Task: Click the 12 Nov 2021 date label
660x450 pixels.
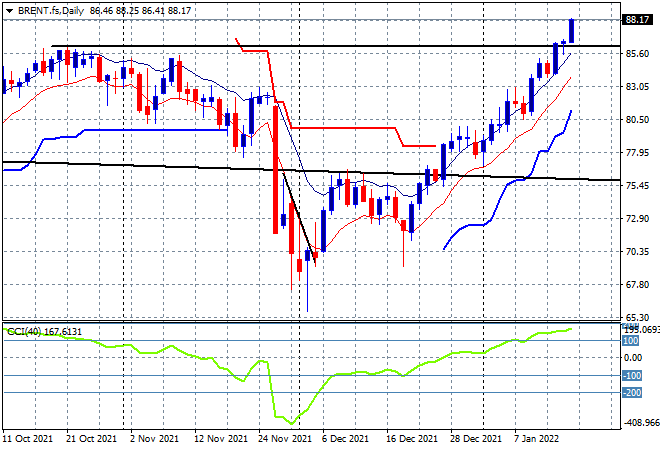Action: tap(221, 439)
